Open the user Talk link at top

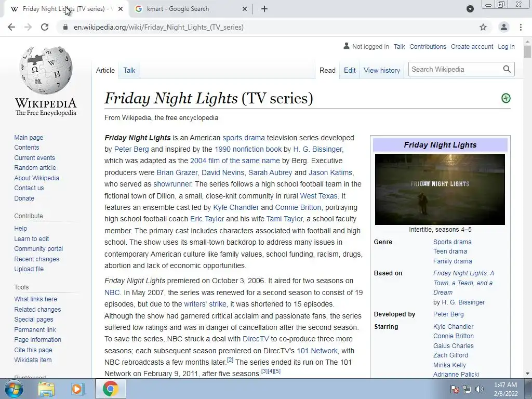[399, 46]
